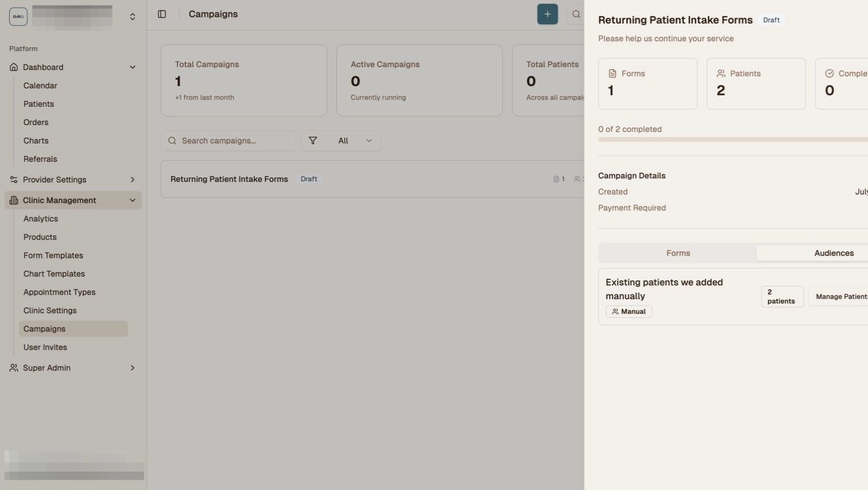Expand the Provider Settings section

point(133,180)
